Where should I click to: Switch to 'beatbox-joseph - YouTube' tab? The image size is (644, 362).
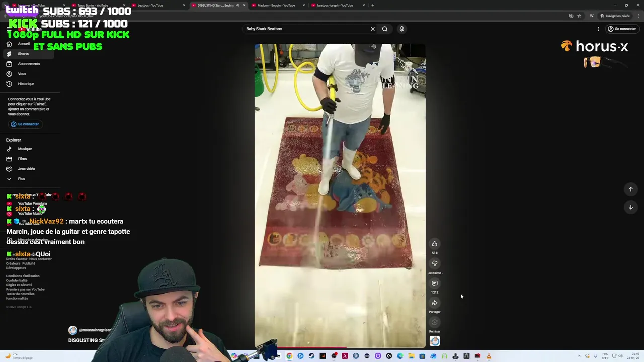pyautogui.click(x=335, y=5)
